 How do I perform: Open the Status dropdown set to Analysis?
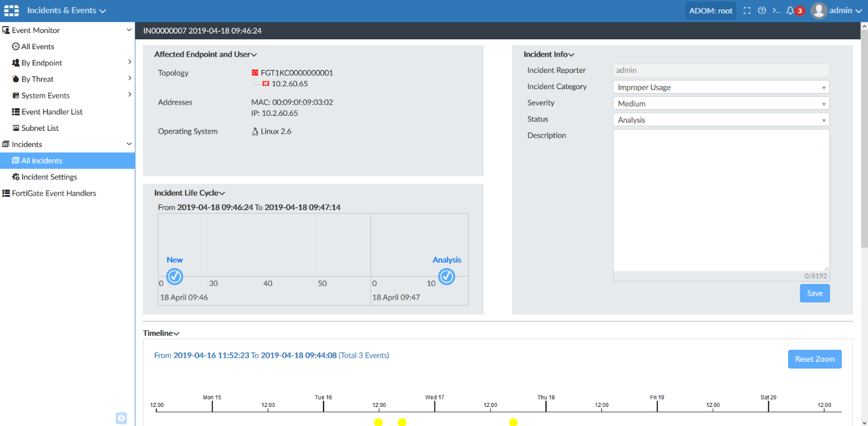[721, 120]
